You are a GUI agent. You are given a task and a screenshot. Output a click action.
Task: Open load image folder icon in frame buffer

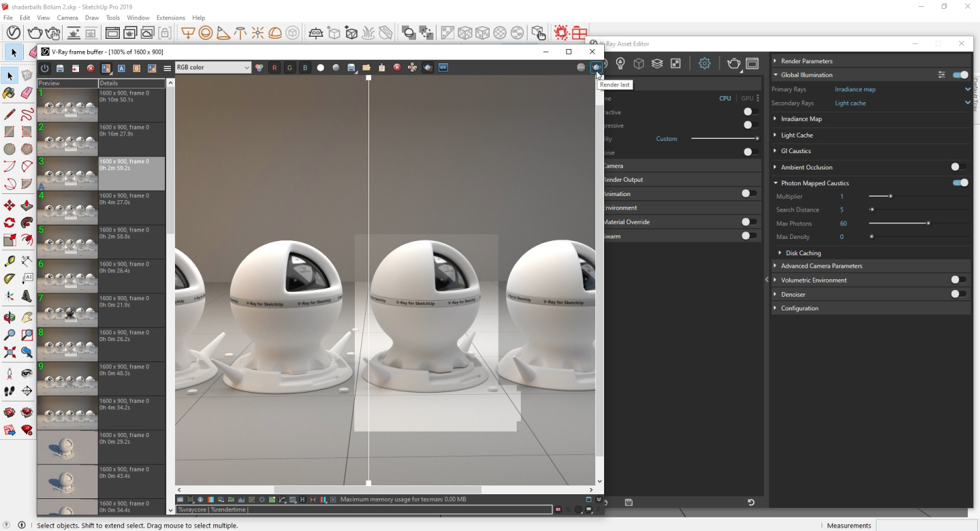pos(366,68)
